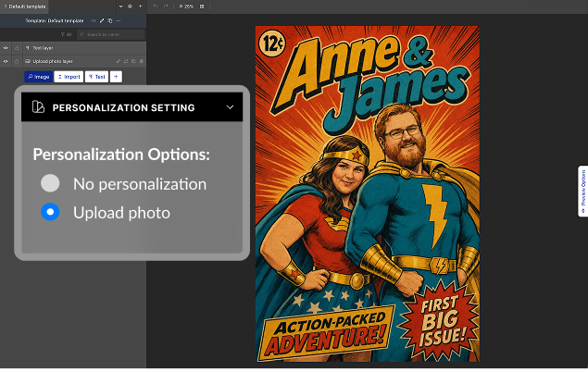Click the redo arrow in top toolbar
Viewport: 588px width, 372px height.
coord(166,6)
